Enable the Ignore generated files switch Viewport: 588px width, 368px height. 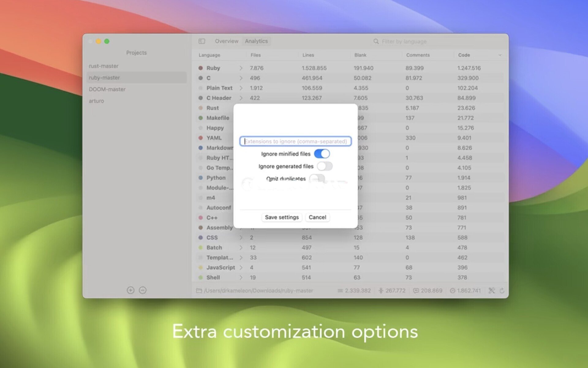(x=325, y=166)
